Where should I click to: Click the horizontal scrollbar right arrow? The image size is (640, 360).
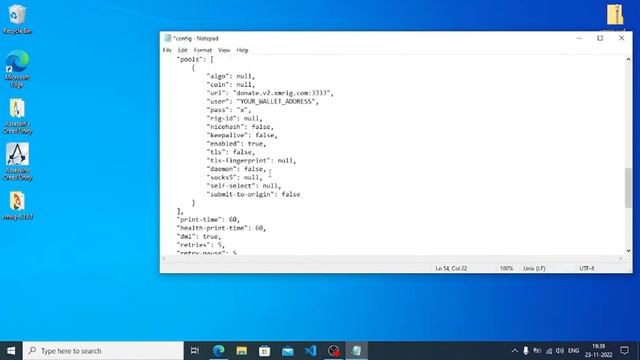[620, 258]
